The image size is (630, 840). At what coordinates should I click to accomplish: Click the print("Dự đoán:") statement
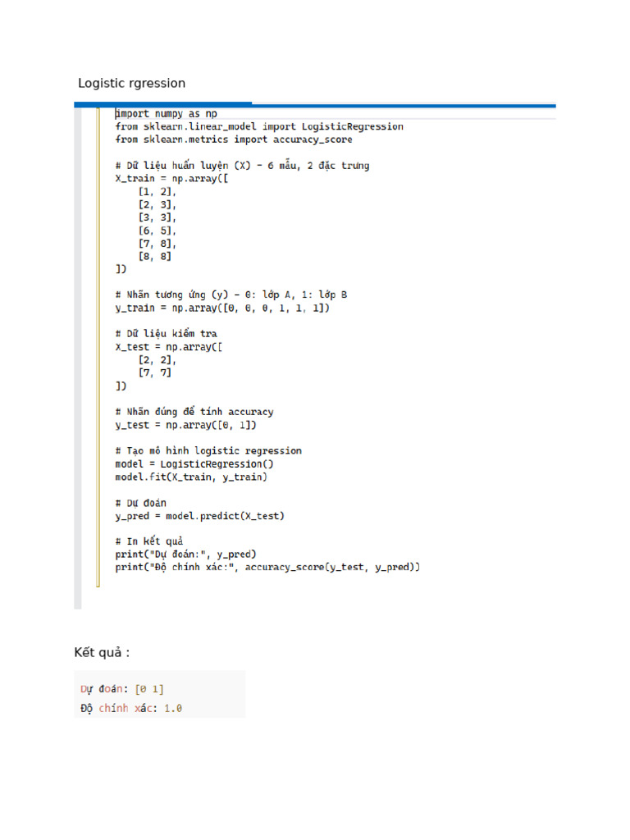(x=186, y=554)
